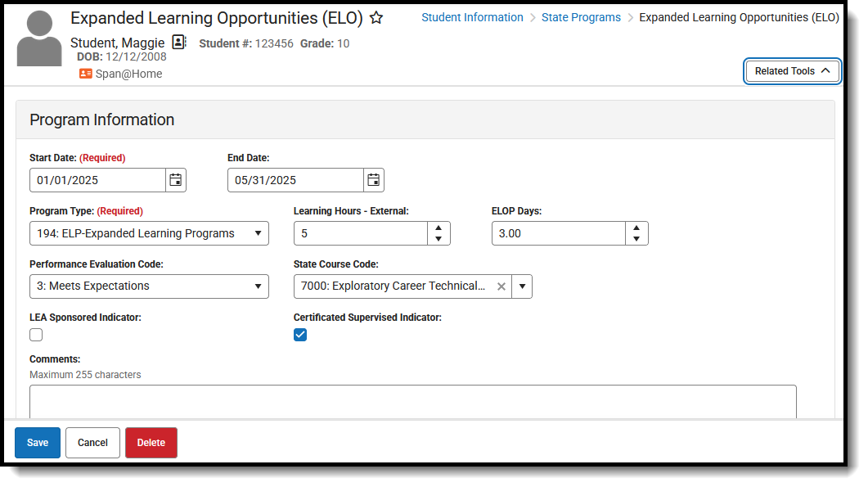The image size is (868, 487).
Task: Save the program record
Action: click(x=38, y=443)
